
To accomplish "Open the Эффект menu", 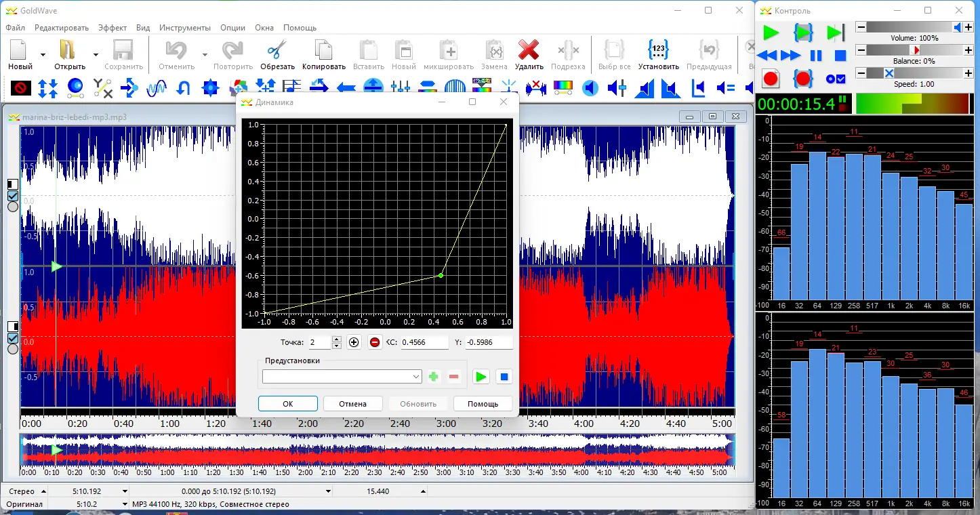I will point(112,28).
